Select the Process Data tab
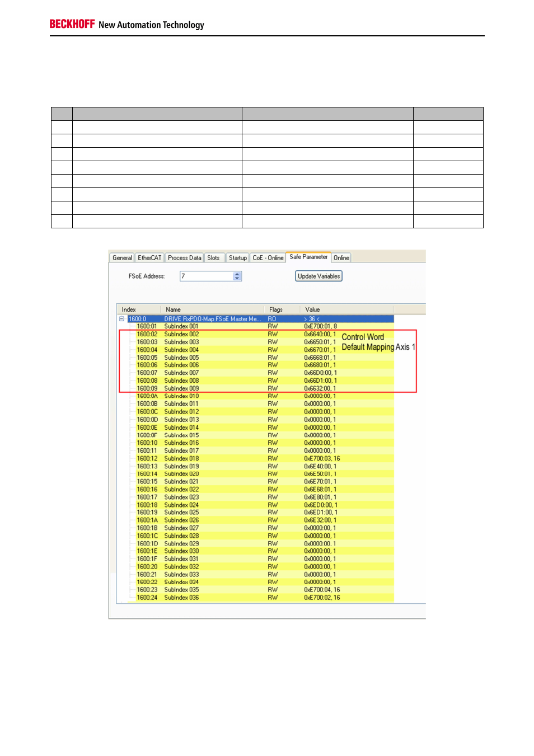 coord(184,258)
